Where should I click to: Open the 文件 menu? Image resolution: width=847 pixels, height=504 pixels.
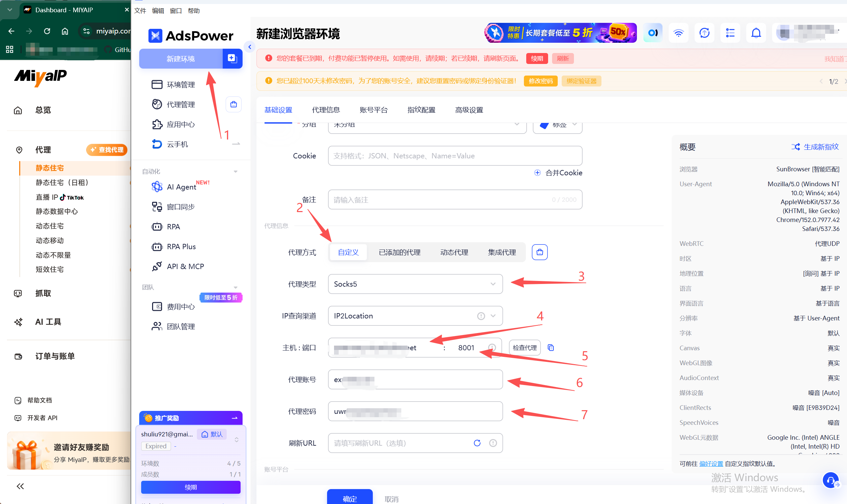click(140, 11)
